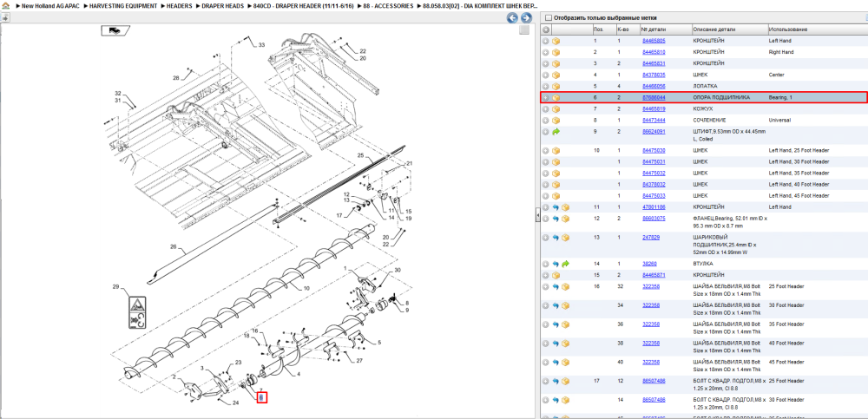The height and width of the screenshot is (419, 868).
Task: Enable 'Отобразить только выбранные метки' checkbox
Action: [548, 17]
